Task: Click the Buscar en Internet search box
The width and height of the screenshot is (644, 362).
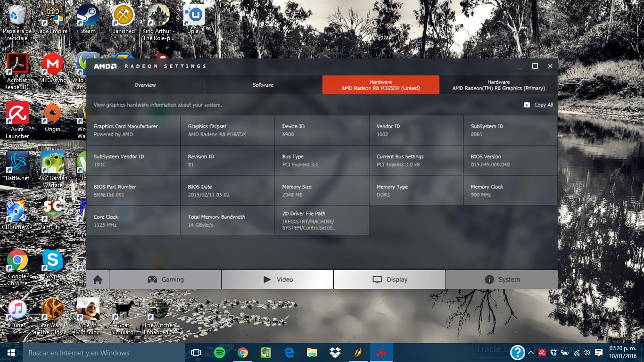Action: point(104,353)
